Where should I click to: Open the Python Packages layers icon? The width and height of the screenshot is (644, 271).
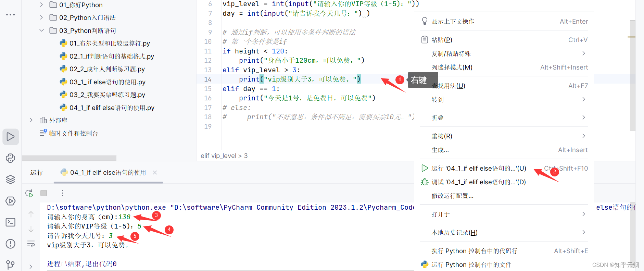click(11, 179)
